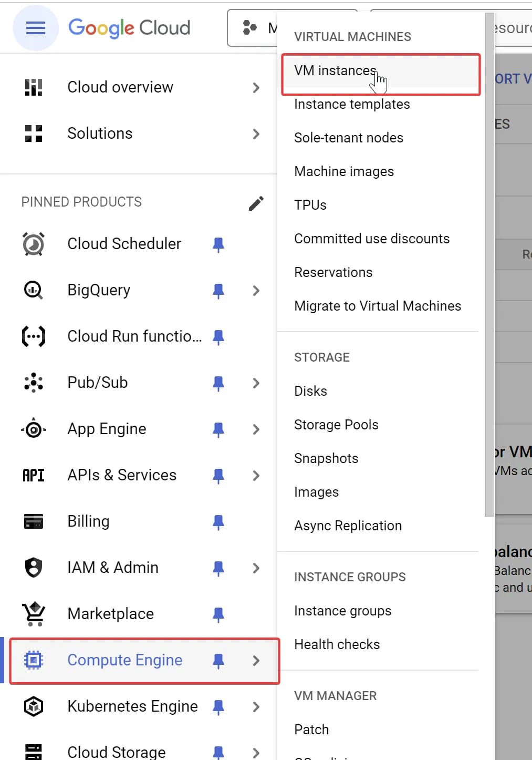
Task: Unpin Billing from pinned products
Action: [218, 522]
